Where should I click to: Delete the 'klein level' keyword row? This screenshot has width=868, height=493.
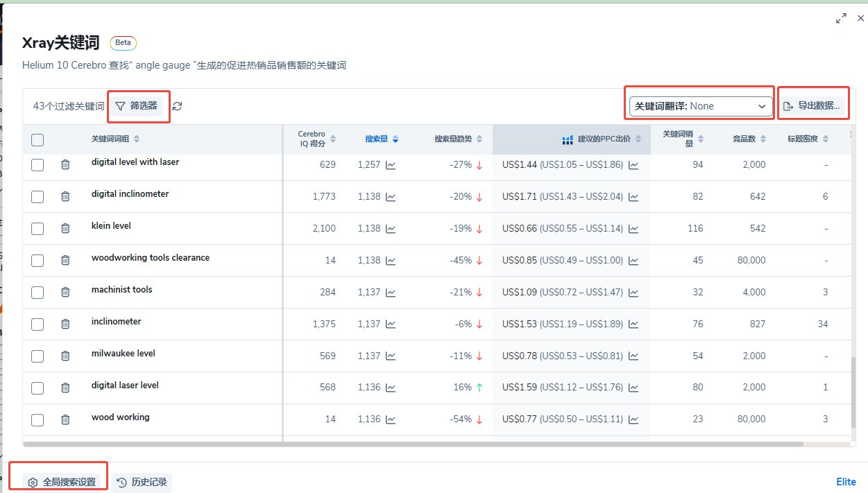click(x=65, y=228)
